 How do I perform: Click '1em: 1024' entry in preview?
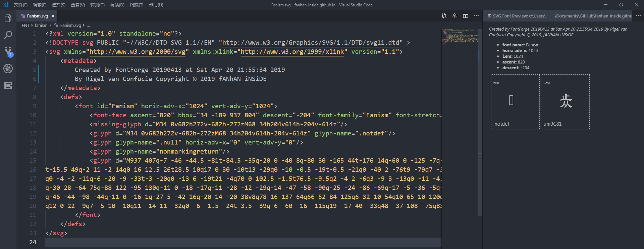pos(513,56)
